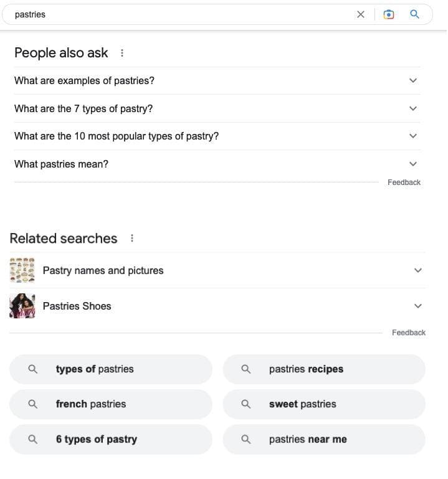The width and height of the screenshot is (448, 479).
Task: Expand 'What are the 7 types of pastry?'
Action: tap(412, 108)
